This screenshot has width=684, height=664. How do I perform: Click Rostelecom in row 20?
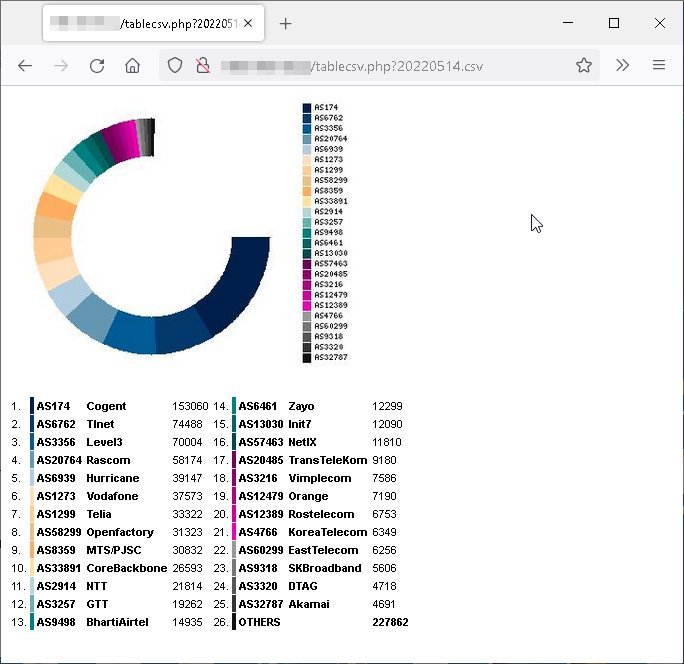click(x=321, y=514)
